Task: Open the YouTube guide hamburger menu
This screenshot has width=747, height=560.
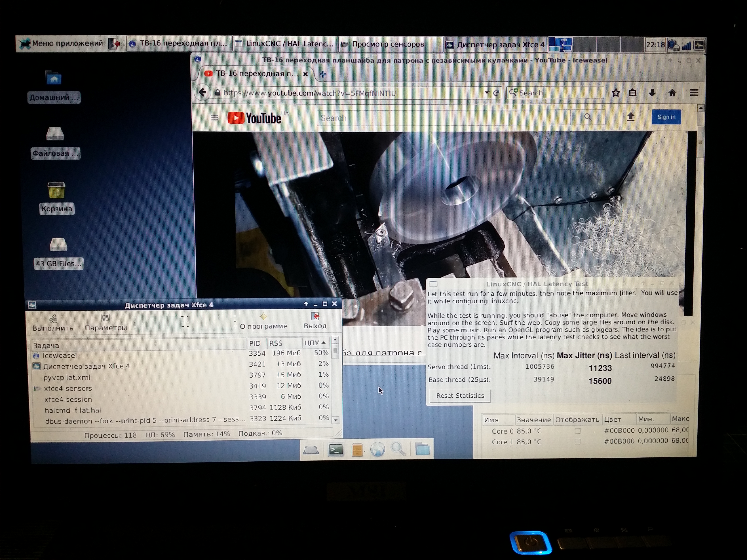Action: pos(214,118)
